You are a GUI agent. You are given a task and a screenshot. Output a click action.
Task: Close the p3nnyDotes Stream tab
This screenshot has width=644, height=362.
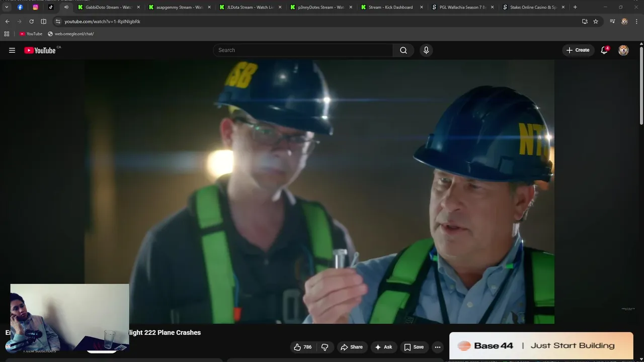[351, 7]
